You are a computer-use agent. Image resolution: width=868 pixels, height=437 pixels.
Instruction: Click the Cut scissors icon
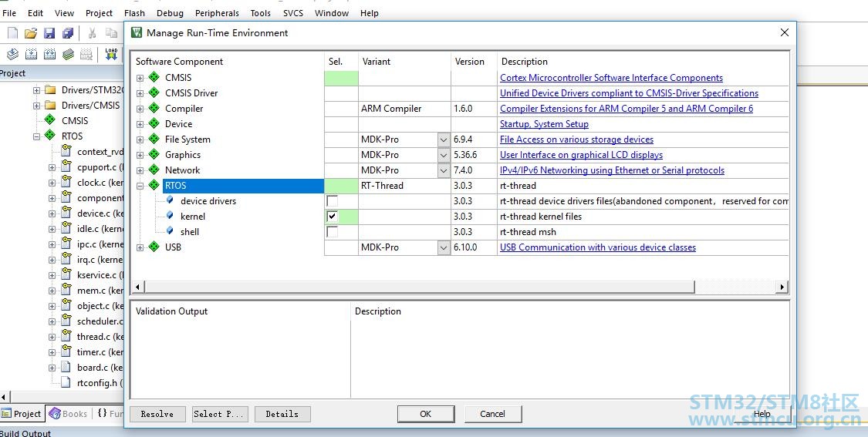click(x=93, y=33)
